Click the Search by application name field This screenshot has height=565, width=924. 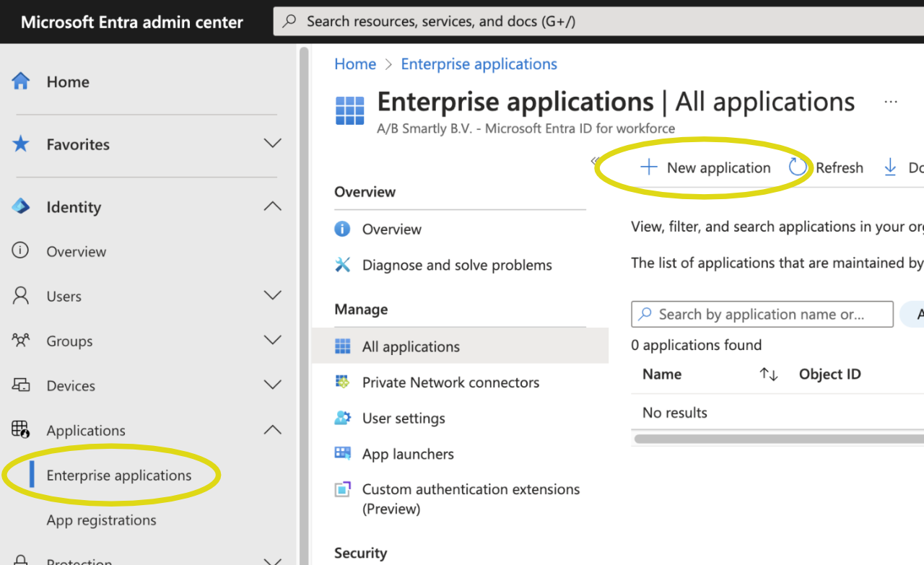pos(762,315)
